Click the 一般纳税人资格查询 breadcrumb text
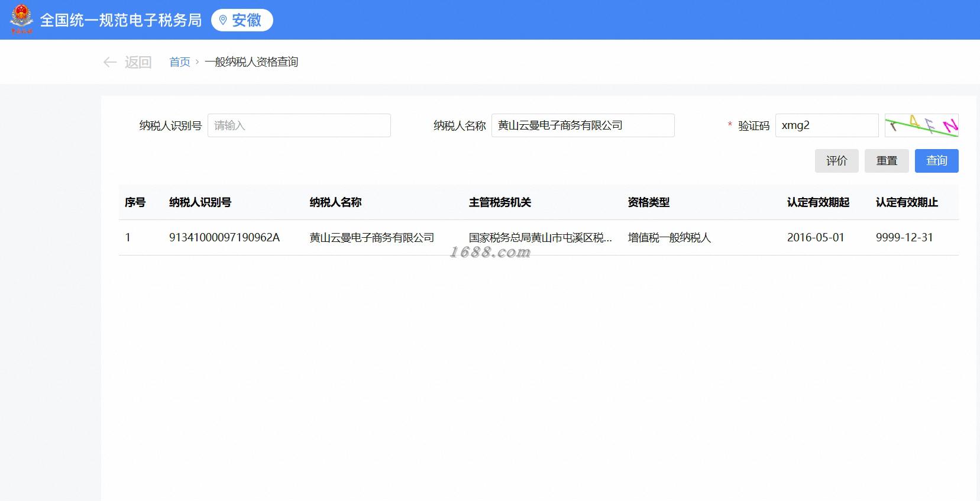 click(x=251, y=62)
